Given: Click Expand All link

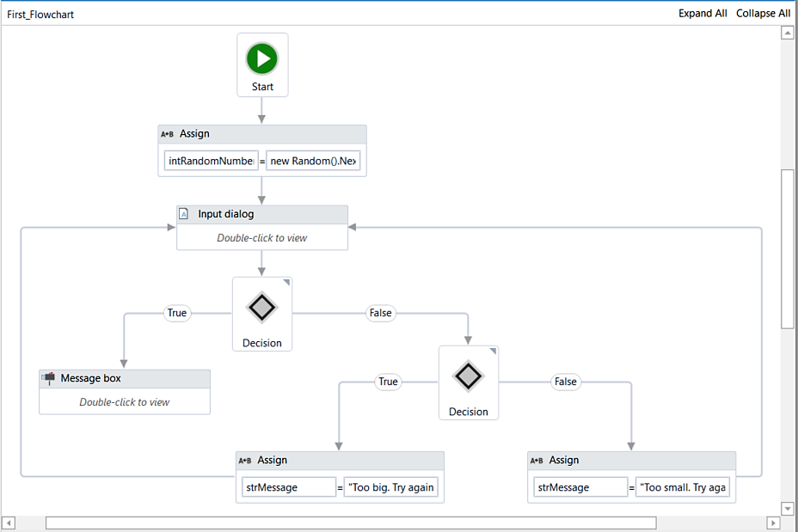Looking at the screenshot, I should (x=703, y=14).
